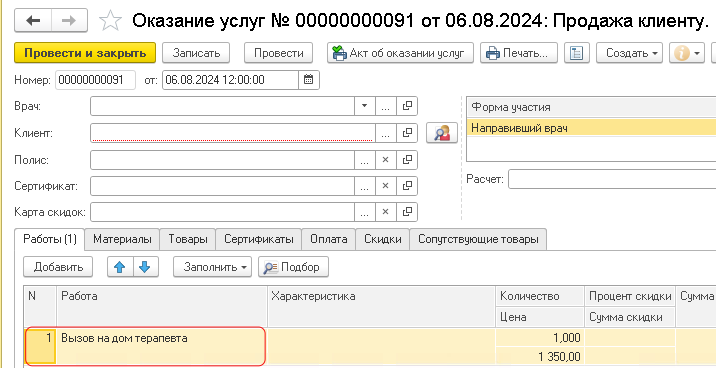Select the Направивший врач row

tap(591, 128)
